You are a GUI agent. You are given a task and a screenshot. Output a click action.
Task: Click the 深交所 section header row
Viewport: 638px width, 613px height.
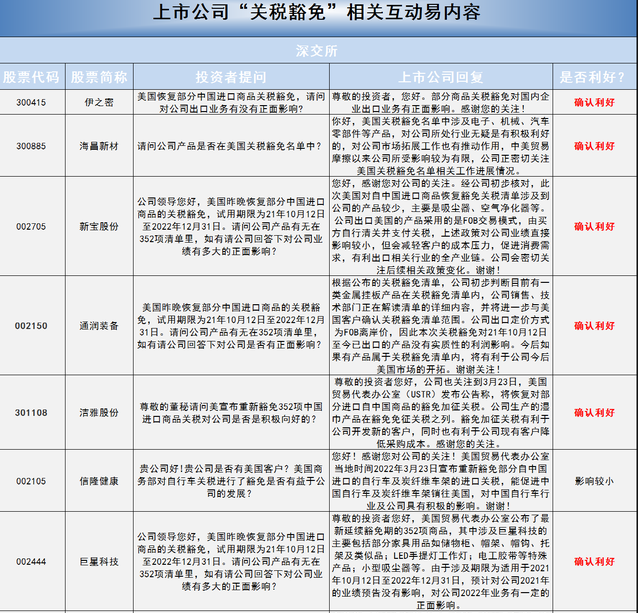point(319,49)
